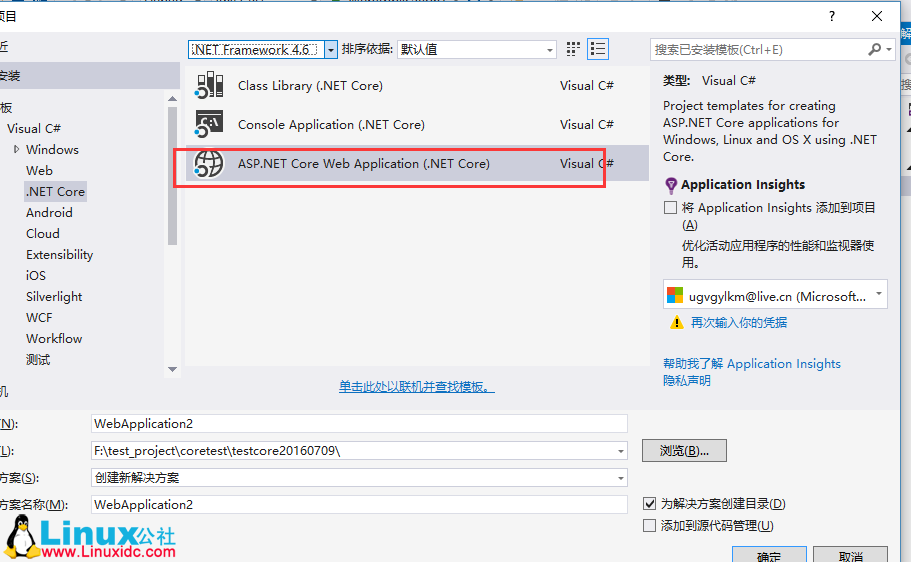The image size is (911, 562).
Task: Select Console Application (.NET Core) row text
Action: (x=331, y=124)
